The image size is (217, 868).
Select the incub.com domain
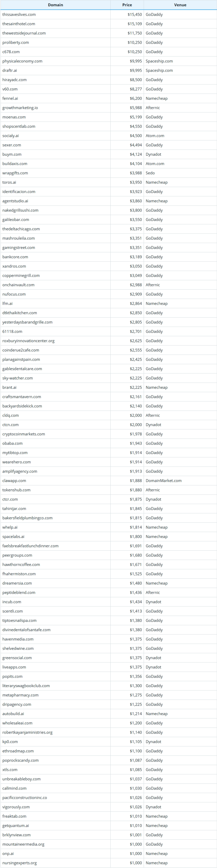click(12, 602)
